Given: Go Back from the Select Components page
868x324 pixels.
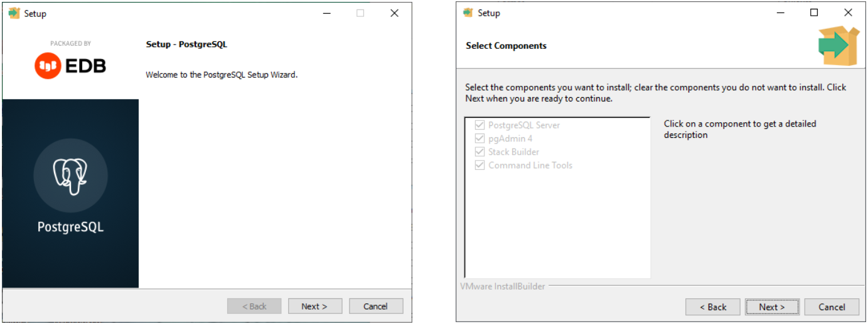Looking at the screenshot, I should coord(712,307).
